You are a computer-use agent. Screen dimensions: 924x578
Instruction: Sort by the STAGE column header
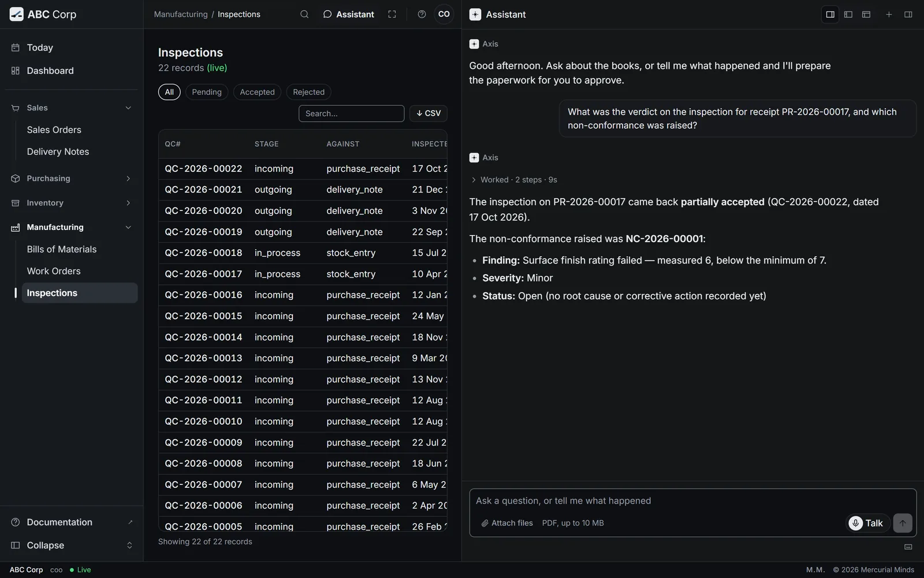(x=267, y=144)
